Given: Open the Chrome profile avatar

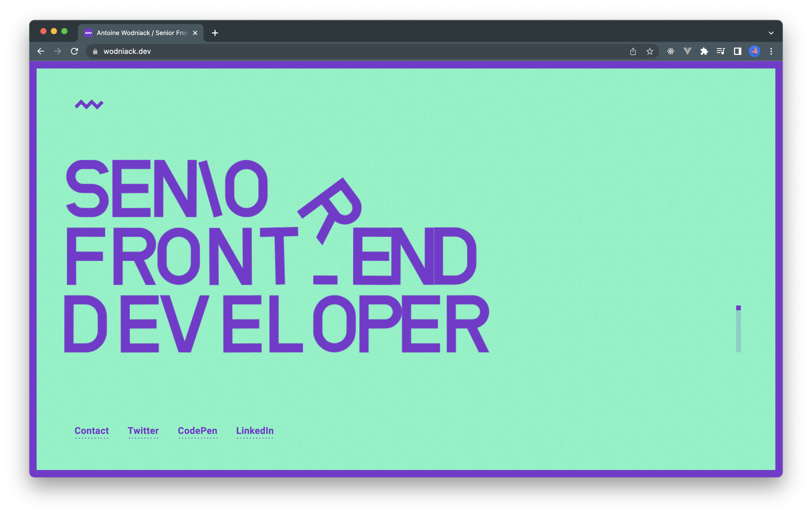Looking at the screenshot, I should pos(754,51).
